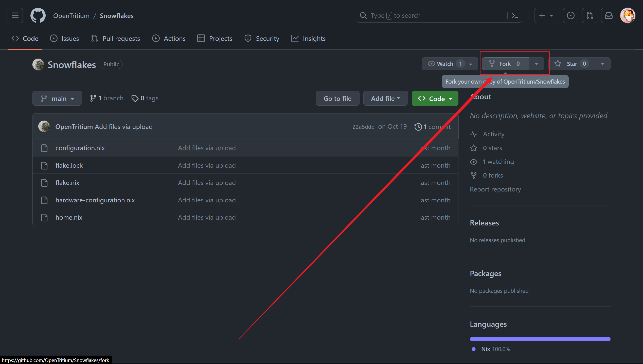Open the home.nix file
Screen dimensions: 643x364
(x=69, y=217)
